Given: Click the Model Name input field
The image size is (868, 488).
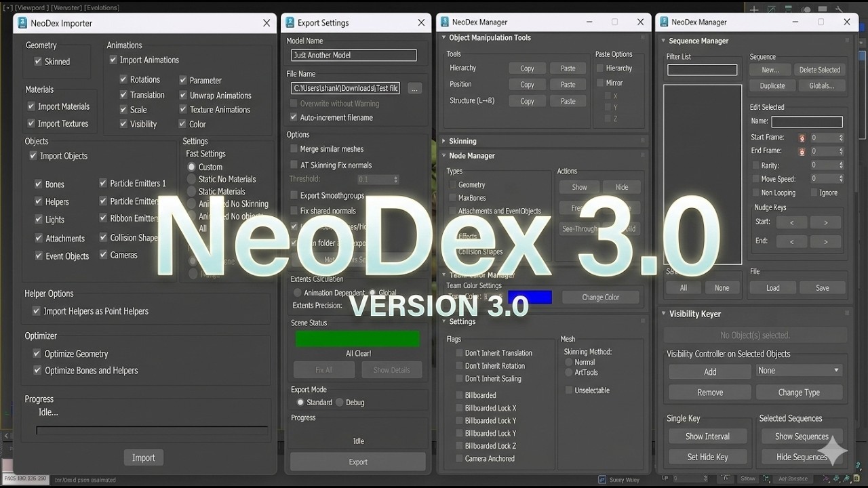Looking at the screenshot, I should point(354,55).
